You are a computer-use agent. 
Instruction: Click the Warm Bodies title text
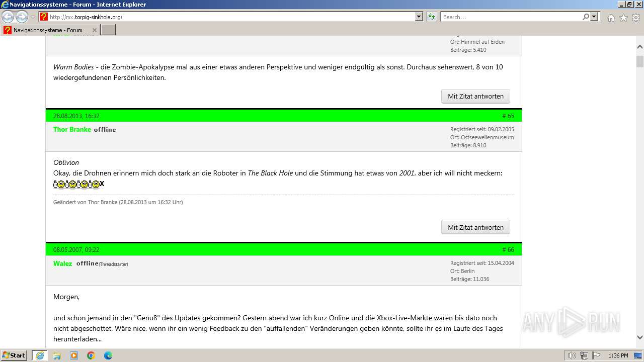(x=73, y=67)
